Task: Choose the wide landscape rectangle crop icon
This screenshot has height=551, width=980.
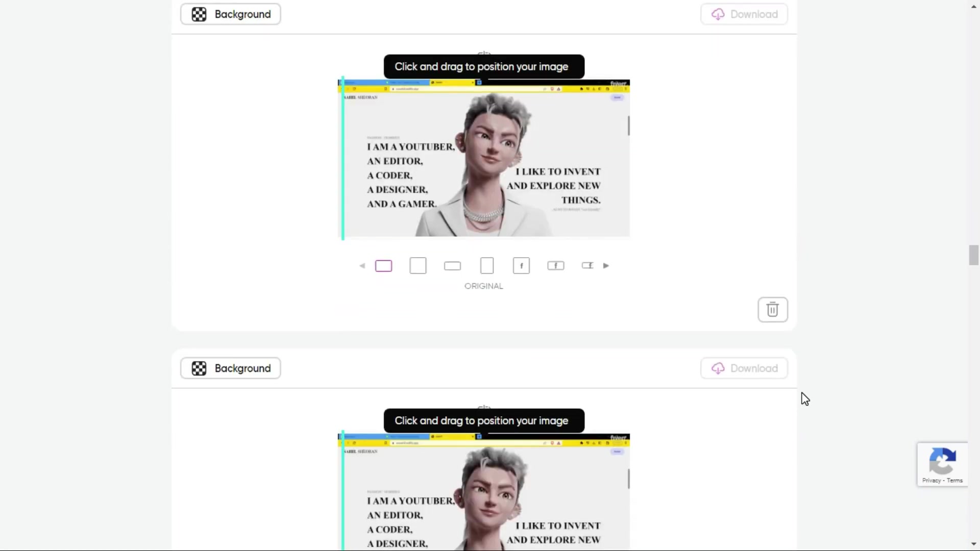Action: pyautogui.click(x=452, y=266)
